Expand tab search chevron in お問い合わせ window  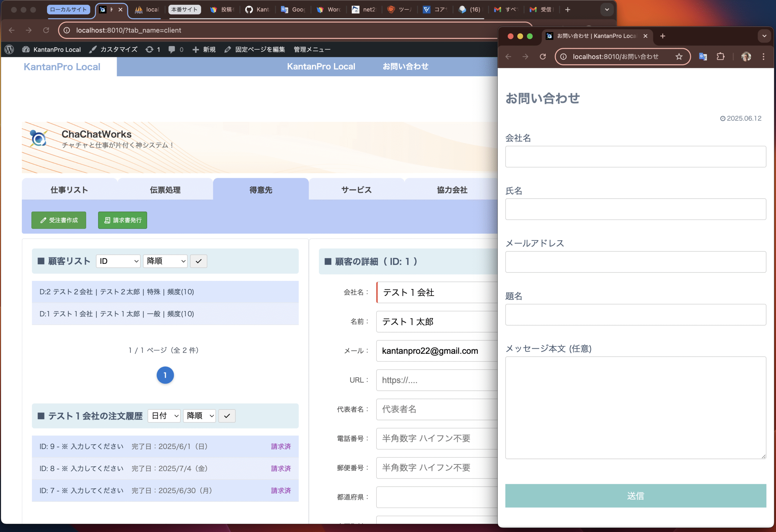(x=764, y=36)
